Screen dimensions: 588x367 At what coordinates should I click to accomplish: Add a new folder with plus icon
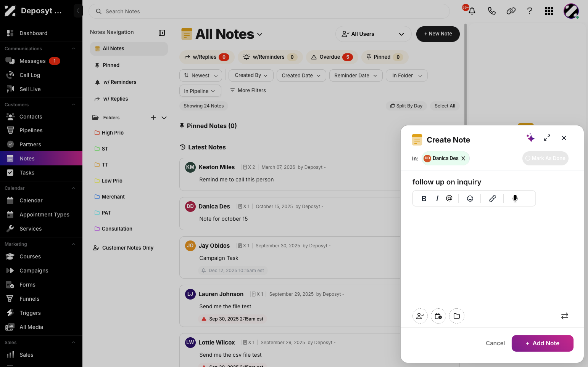(x=153, y=117)
